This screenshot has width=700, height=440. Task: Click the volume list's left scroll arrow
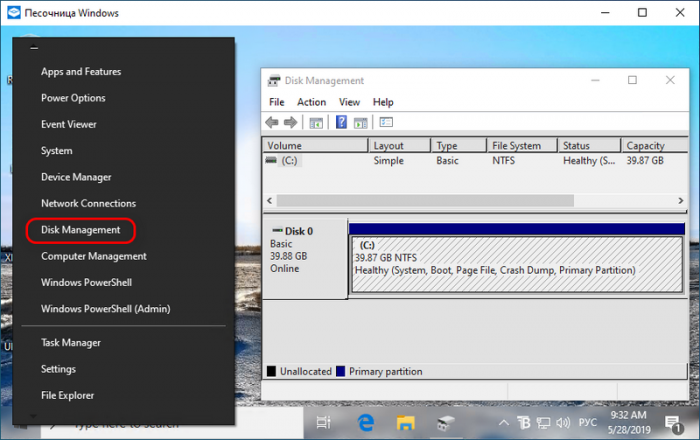[x=270, y=200]
